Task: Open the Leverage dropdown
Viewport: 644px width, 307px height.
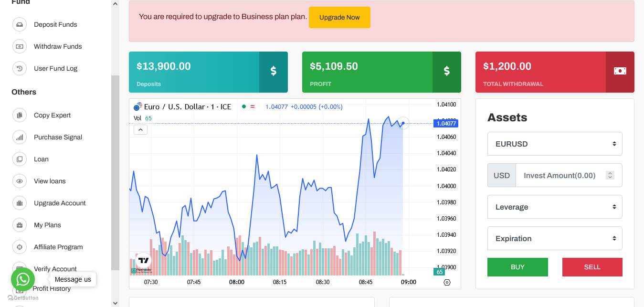Action: (x=555, y=207)
